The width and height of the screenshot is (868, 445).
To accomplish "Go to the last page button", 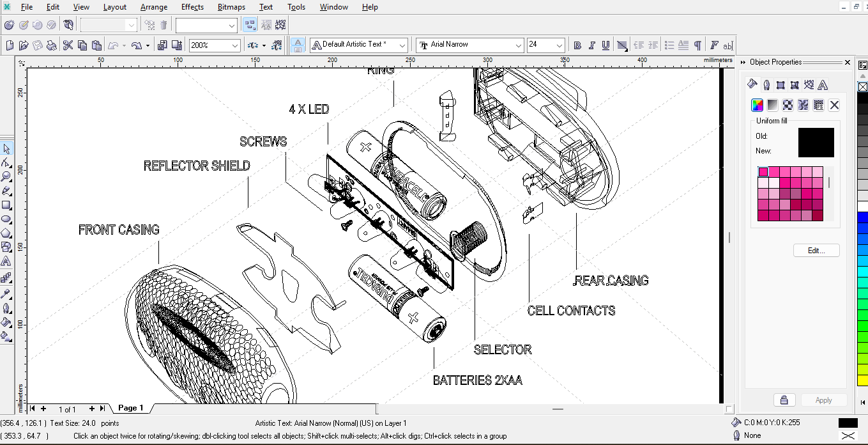I will 102,409.
